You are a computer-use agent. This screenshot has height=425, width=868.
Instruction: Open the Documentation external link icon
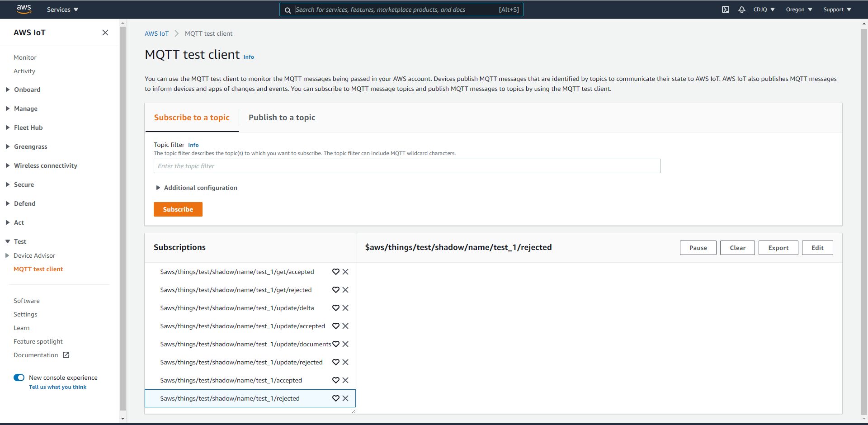point(66,355)
